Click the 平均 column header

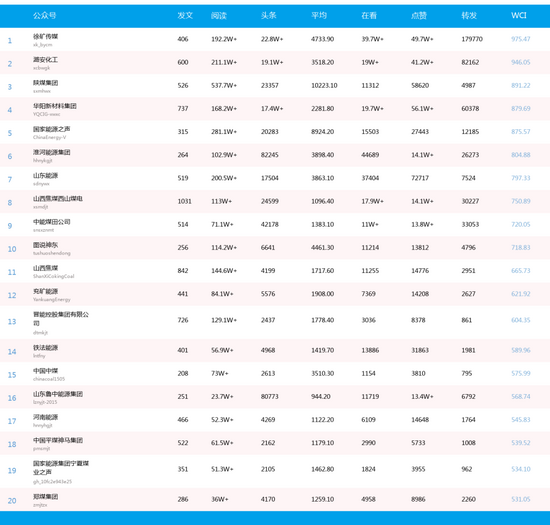point(319,15)
